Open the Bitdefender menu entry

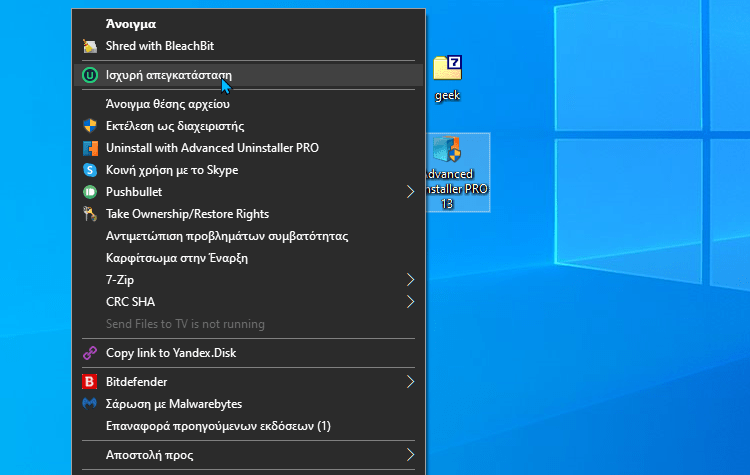(248, 382)
